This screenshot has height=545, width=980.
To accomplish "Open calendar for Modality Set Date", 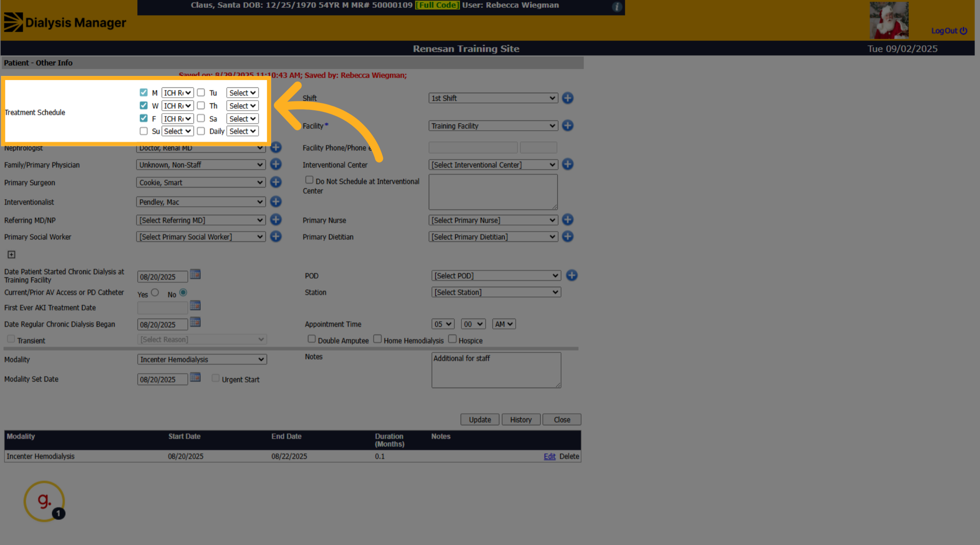I will (x=195, y=377).
